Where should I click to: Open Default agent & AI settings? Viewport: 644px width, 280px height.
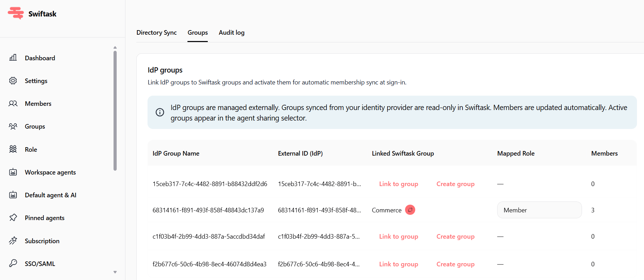tap(50, 195)
